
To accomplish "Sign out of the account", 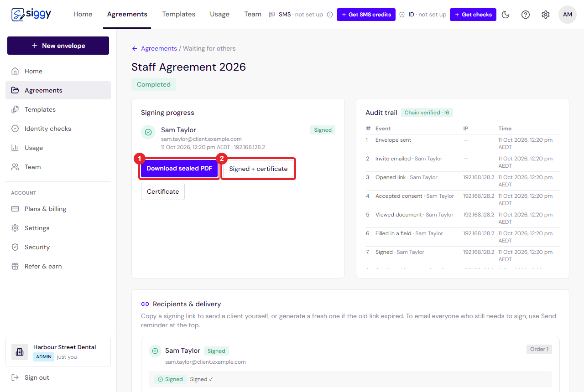I will (x=58, y=377).
